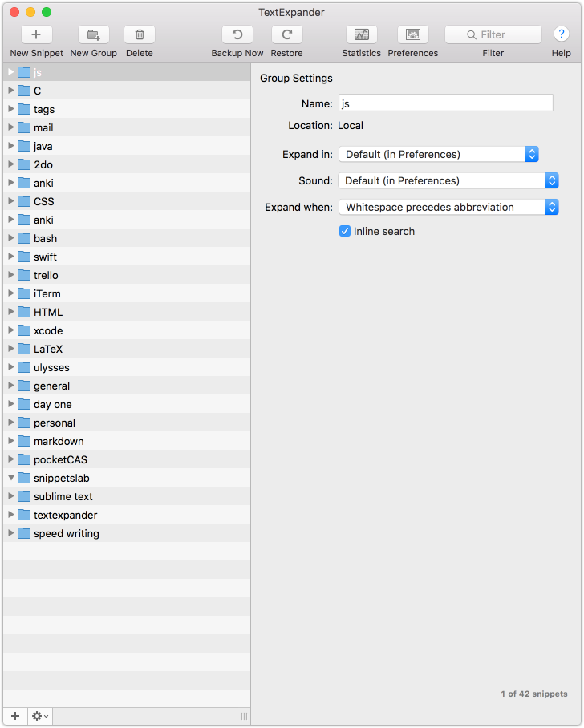
Task: Open the Expand when dropdown
Action: point(448,207)
